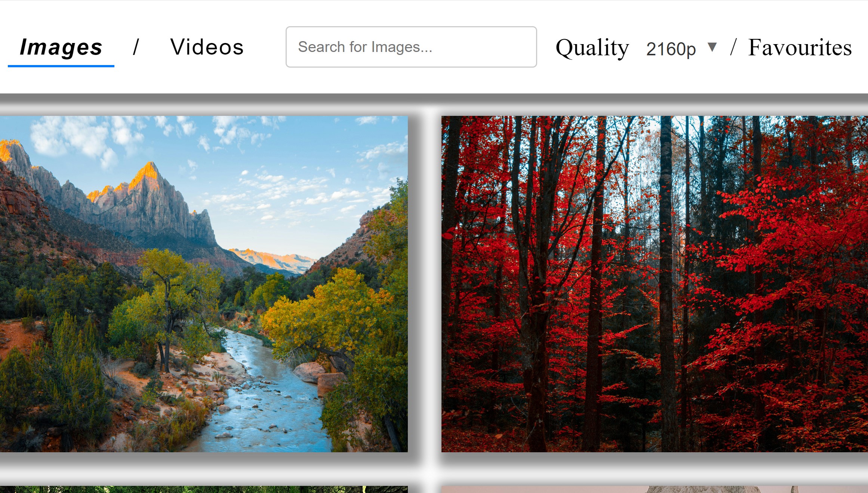
Task: Click the slash separator before Favourites
Action: [733, 47]
